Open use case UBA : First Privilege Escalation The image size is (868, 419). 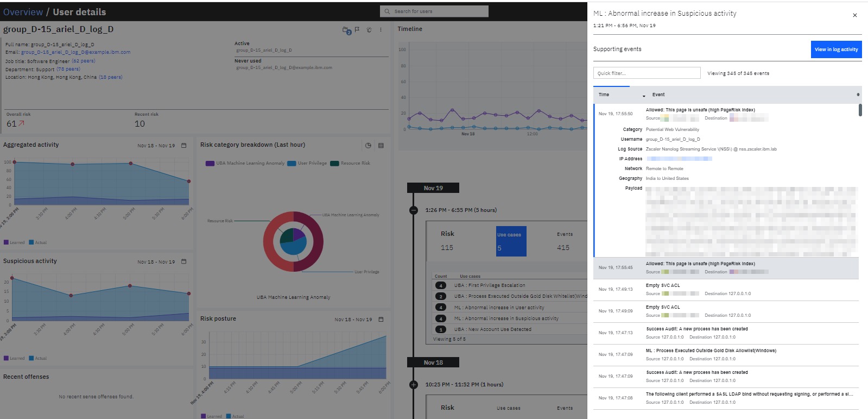(489, 285)
